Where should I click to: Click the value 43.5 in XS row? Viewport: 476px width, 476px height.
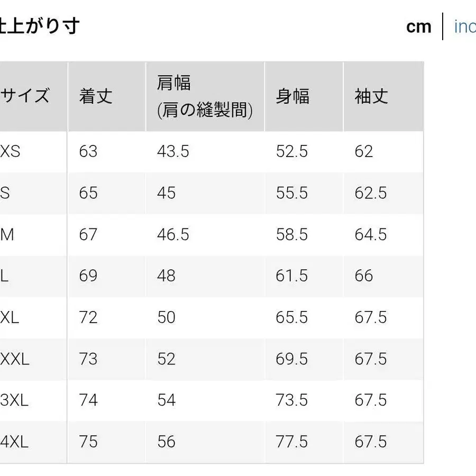173,152
